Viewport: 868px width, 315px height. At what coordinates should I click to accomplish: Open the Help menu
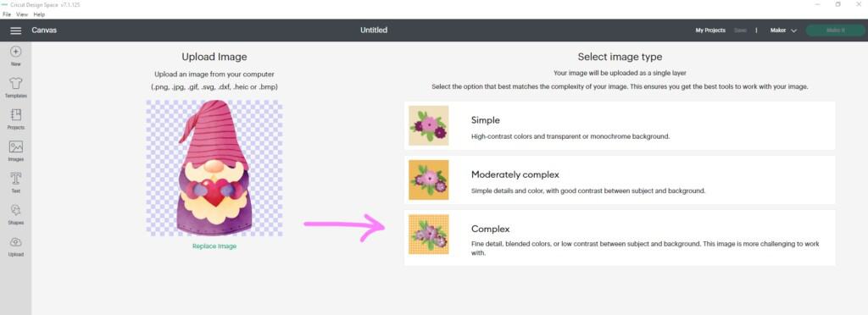tap(39, 14)
